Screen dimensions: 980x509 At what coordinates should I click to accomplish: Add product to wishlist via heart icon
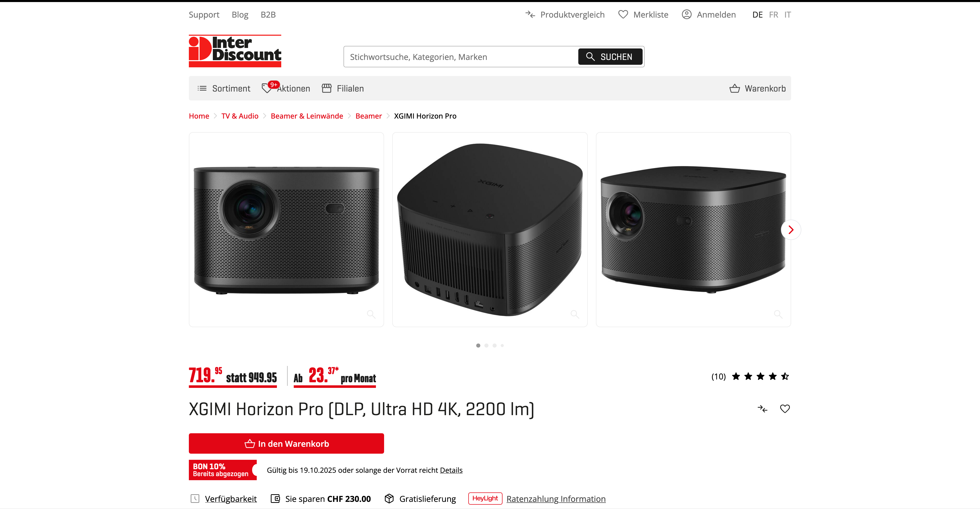pos(785,409)
